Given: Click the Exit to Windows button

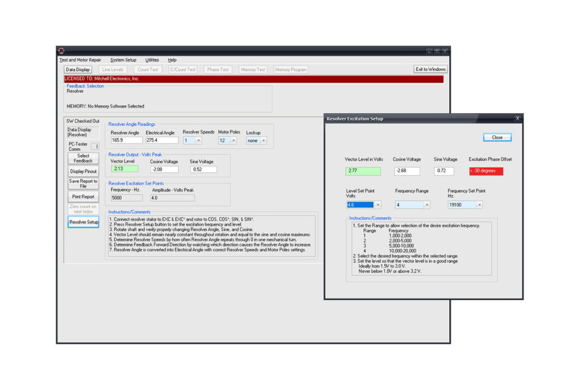Looking at the screenshot, I should tap(430, 69).
